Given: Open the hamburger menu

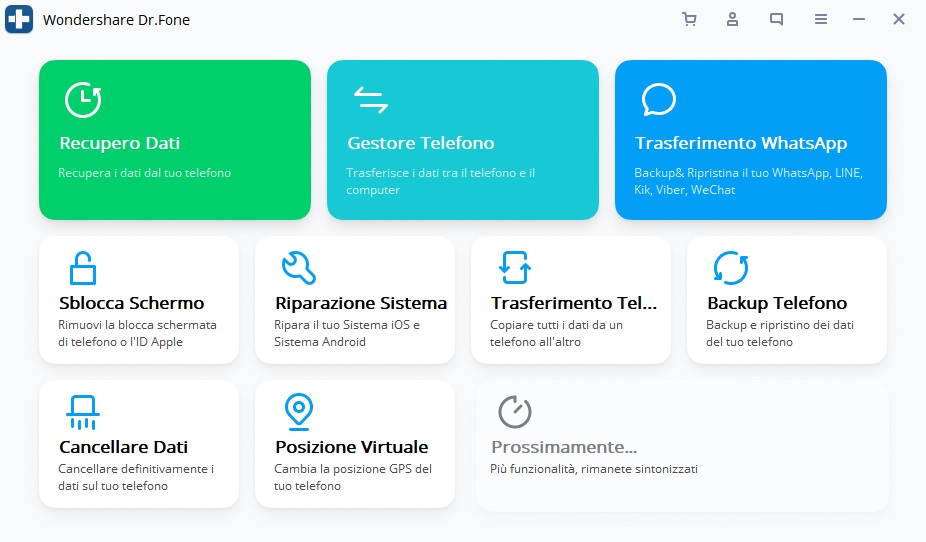Looking at the screenshot, I should (821, 19).
